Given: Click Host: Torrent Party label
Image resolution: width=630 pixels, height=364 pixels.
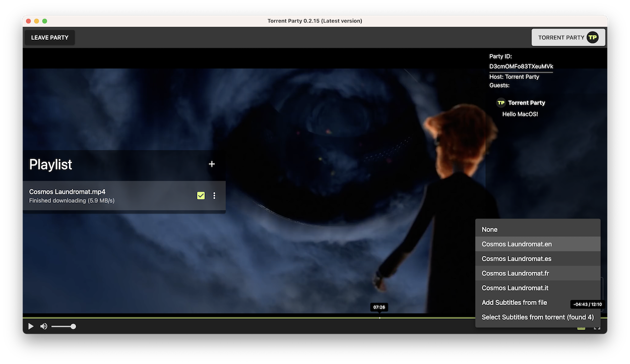Looking at the screenshot, I should coord(514,77).
